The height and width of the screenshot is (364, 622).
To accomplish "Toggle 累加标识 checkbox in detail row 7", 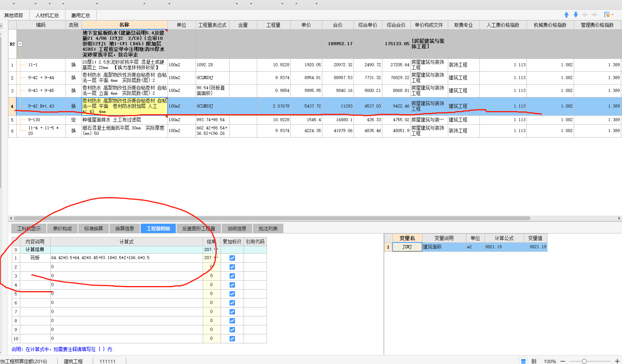I will tap(232, 312).
